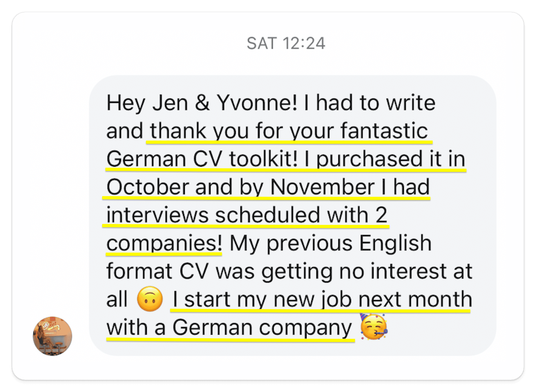This screenshot has width=536, height=392.
Task: Click the underlined "thank you for your fantastic" text
Action: [x=289, y=131]
